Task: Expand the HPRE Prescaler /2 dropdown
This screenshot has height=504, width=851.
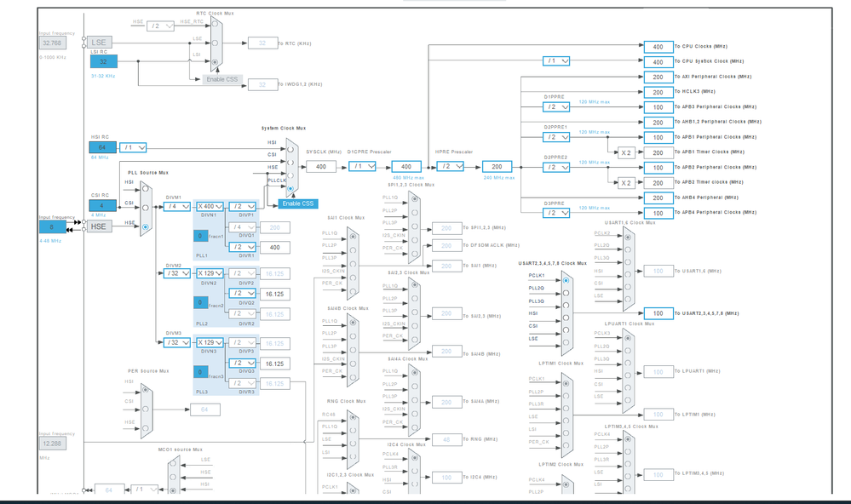Action: click(x=450, y=167)
